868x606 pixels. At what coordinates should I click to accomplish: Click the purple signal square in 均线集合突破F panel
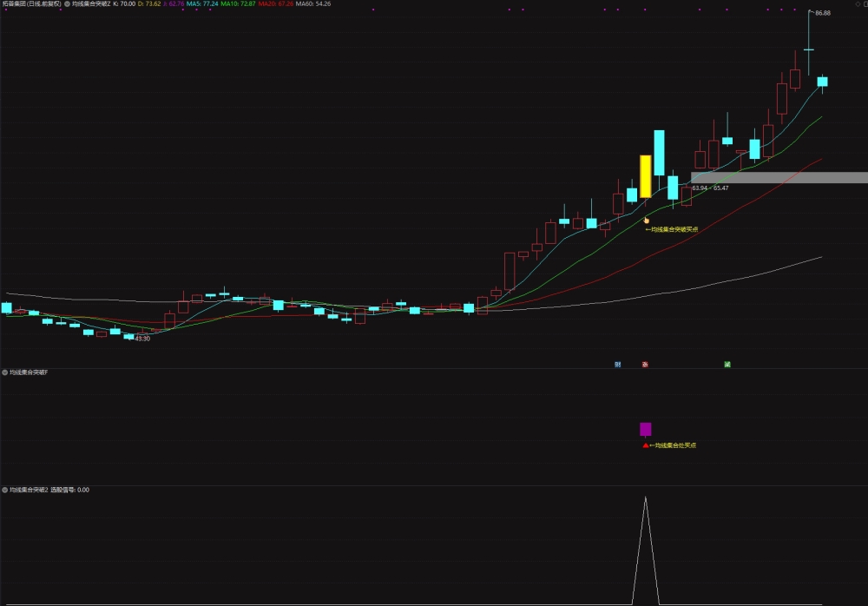(646, 429)
